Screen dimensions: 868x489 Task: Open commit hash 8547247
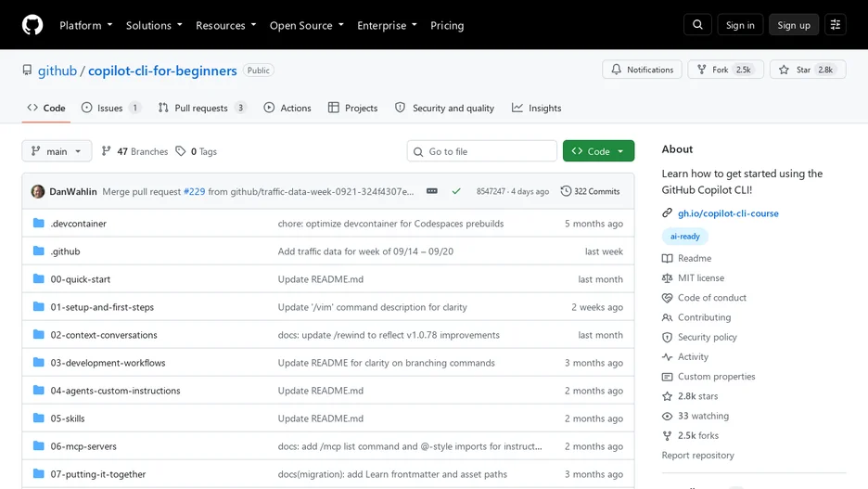coord(491,192)
